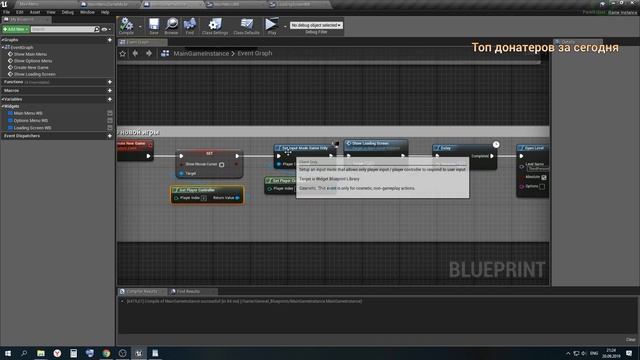Toggle visibility eye for Loading Screen WB variable

(x=109, y=128)
